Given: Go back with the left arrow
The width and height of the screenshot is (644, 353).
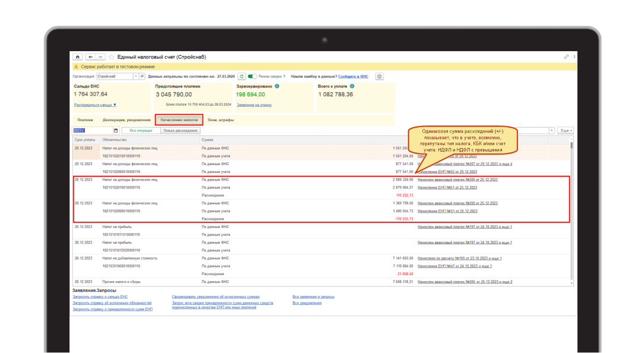Looking at the screenshot, I should pyautogui.click(x=89, y=57).
